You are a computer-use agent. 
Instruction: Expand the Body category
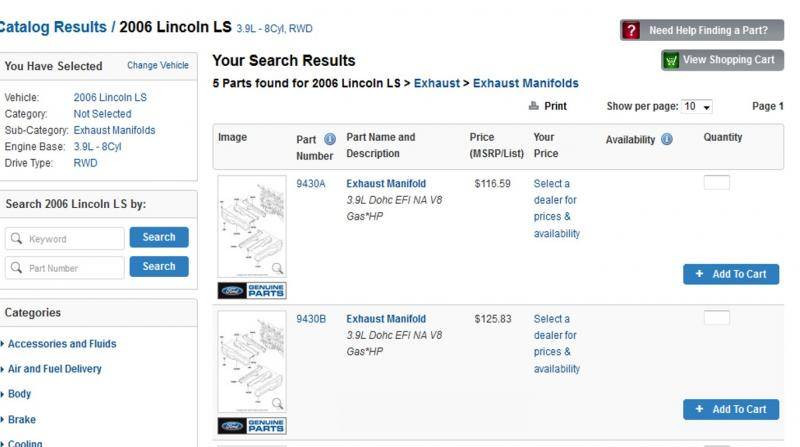click(x=19, y=394)
